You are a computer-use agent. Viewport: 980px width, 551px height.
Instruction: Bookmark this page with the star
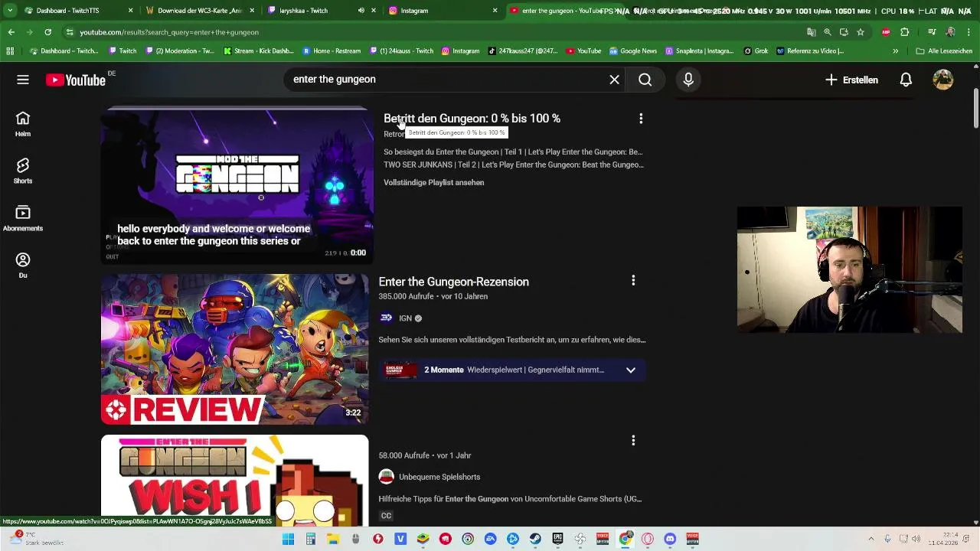(x=861, y=32)
